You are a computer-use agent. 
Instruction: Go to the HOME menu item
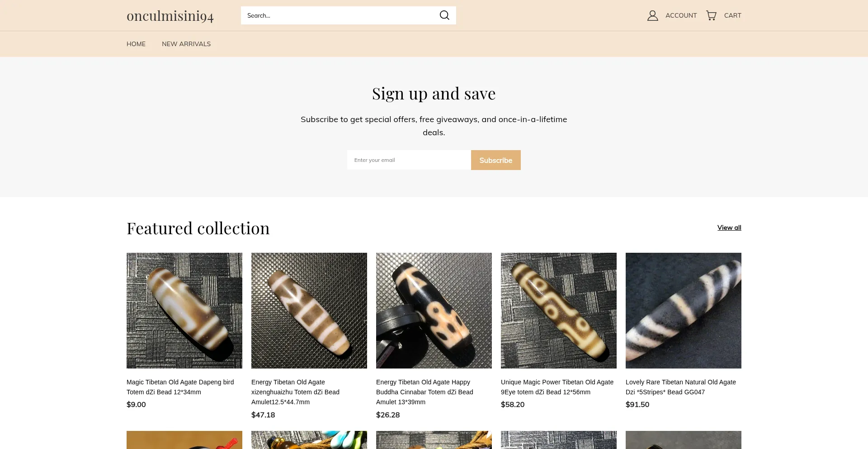(x=136, y=44)
